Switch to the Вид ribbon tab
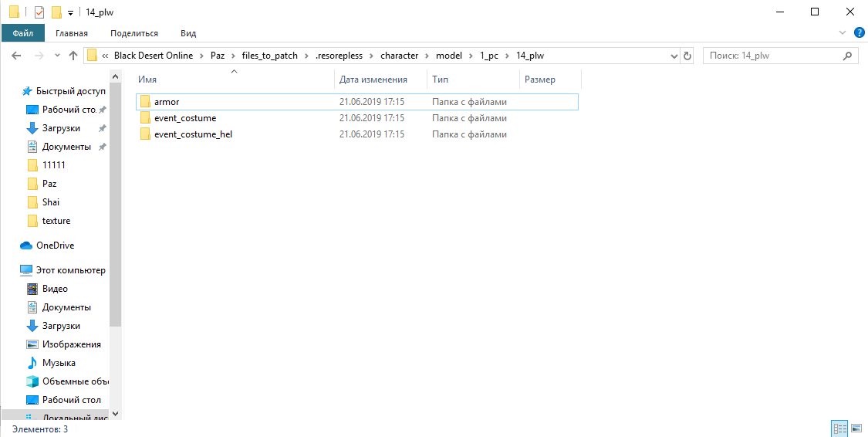The height and width of the screenshot is (437, 868). click(x=188, y=33)
